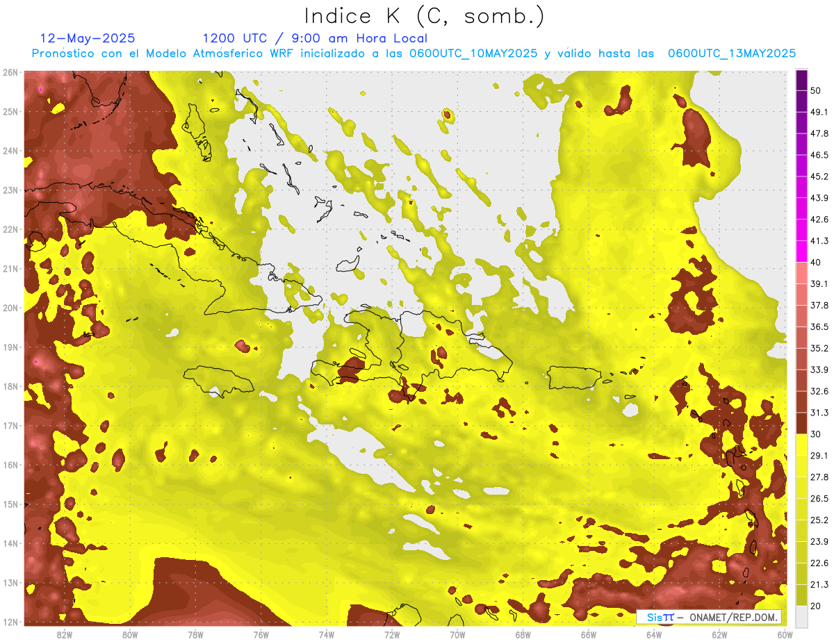Viewport: 834px width, 644px height.
Task: Click the "20N" latitude label
Action: click(x=10, y=308)
